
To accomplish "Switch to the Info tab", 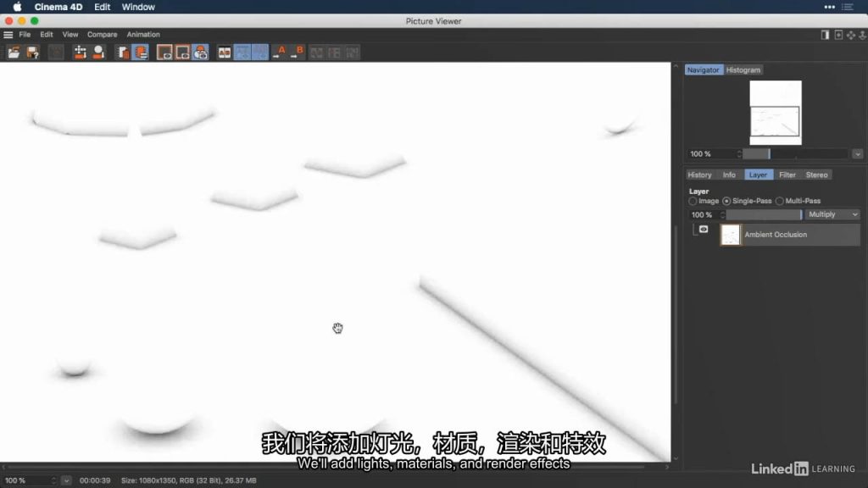I will pyautogui.click(x=729, y=175).
